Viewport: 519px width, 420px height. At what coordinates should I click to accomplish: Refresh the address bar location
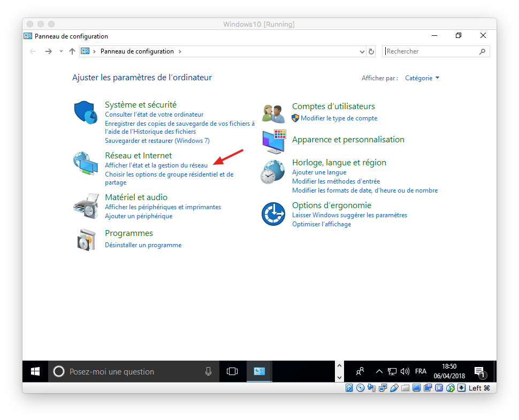pos(371,51)
